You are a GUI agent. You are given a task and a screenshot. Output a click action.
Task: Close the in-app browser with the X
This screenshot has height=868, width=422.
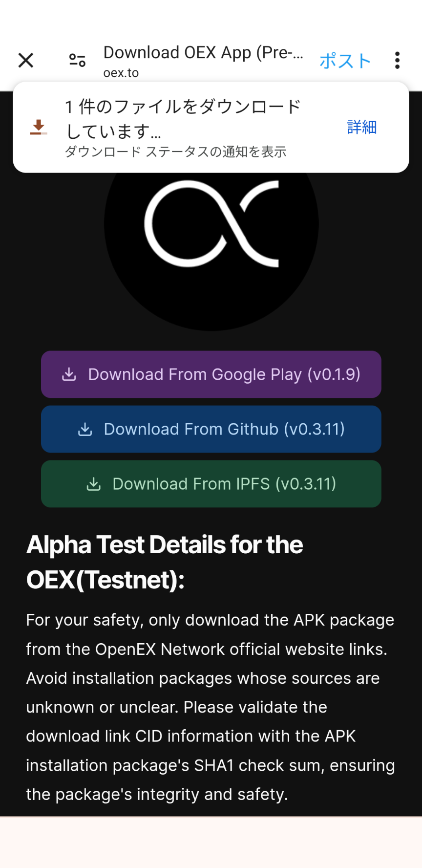pos(26,61)
